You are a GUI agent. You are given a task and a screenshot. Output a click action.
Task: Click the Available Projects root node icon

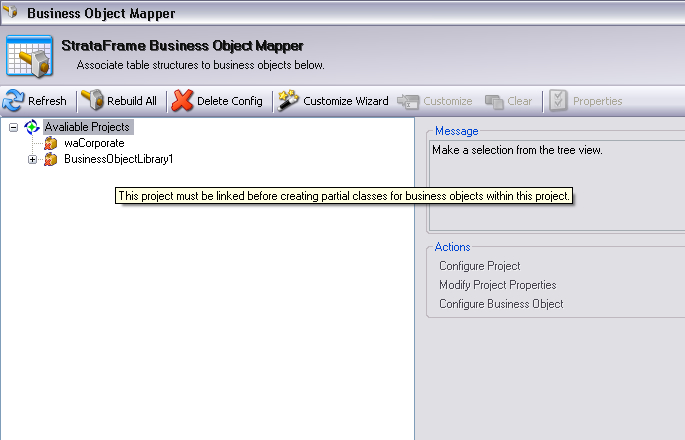[x=32, y=128]
